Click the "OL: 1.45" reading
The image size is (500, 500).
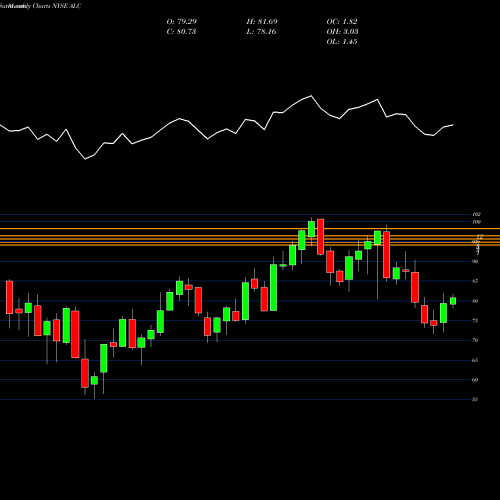pyautogui.click(x=342, y=42)
